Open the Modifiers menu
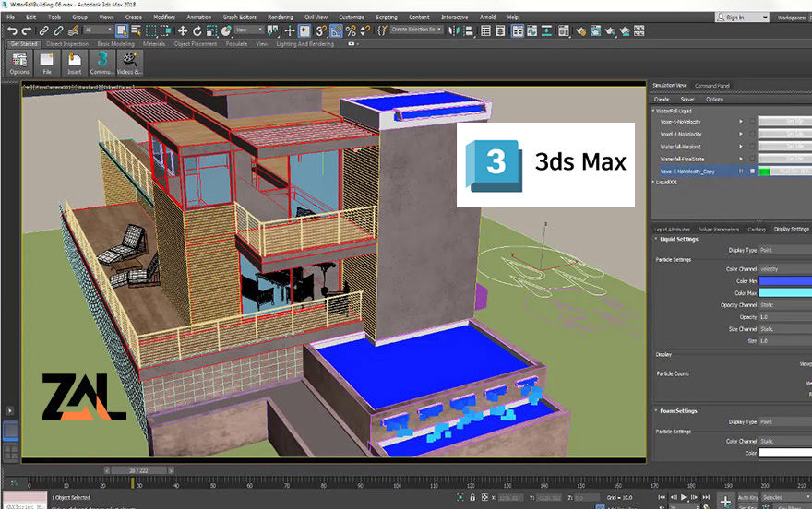812x509 pixels. click(x=164, y=18)
